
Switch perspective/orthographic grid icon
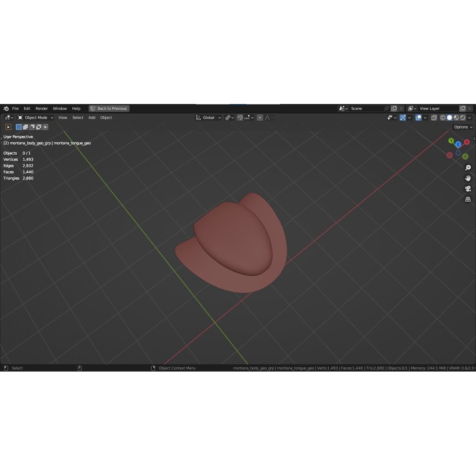click(x=468, y=200)
